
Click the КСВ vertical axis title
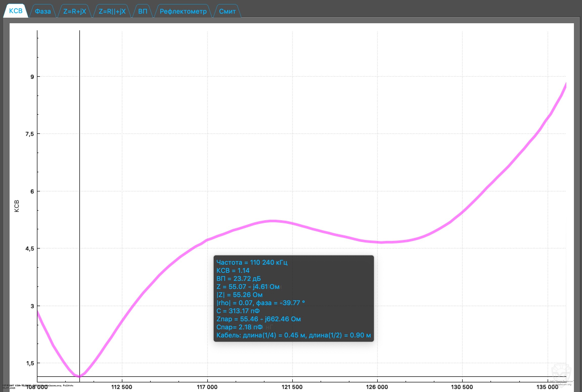17,206
